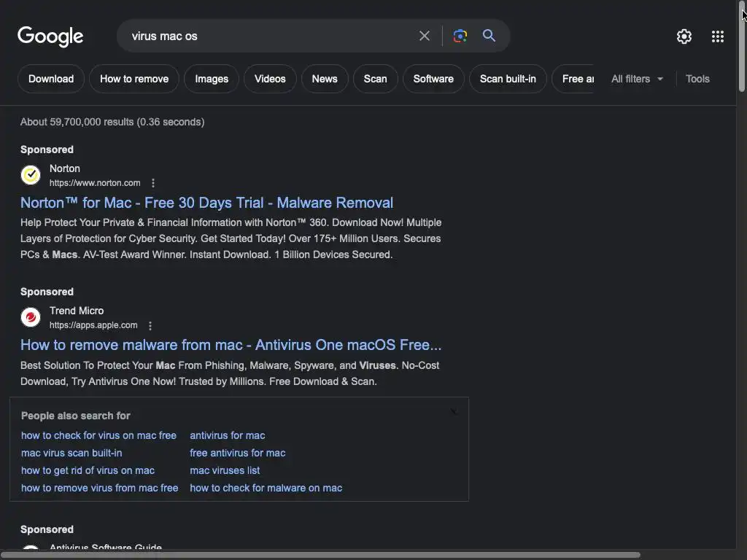The width and height of the screenshot is (747, 560).
Task: Click the free antivirus for mac suggestion
Action: coord(238,453)
